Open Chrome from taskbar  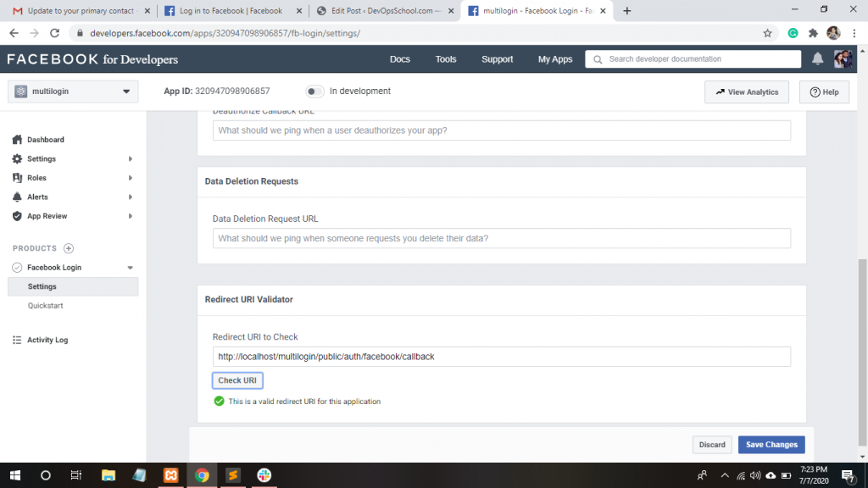(202, 475)
